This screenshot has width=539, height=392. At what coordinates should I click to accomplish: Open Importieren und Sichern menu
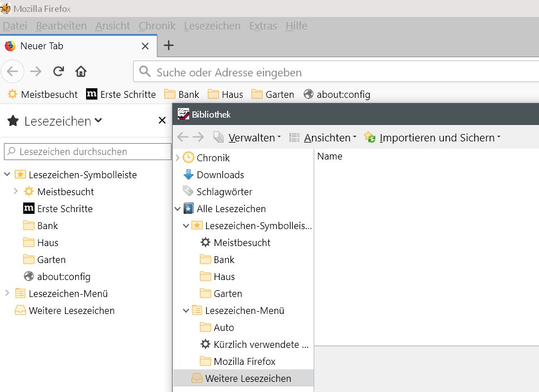[x=432, y=137]
